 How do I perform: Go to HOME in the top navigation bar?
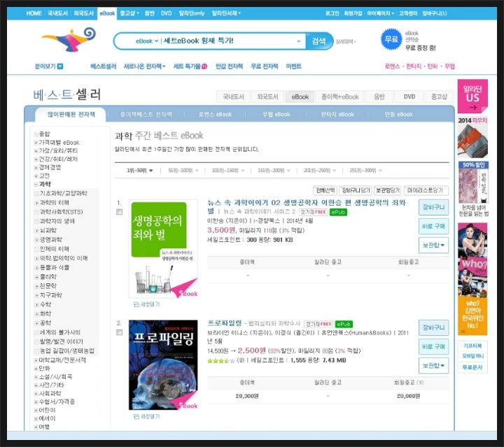click(34, 13)
